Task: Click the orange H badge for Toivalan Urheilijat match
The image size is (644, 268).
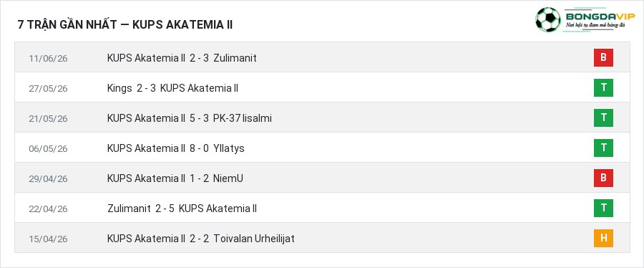Action: pos(603,239)
